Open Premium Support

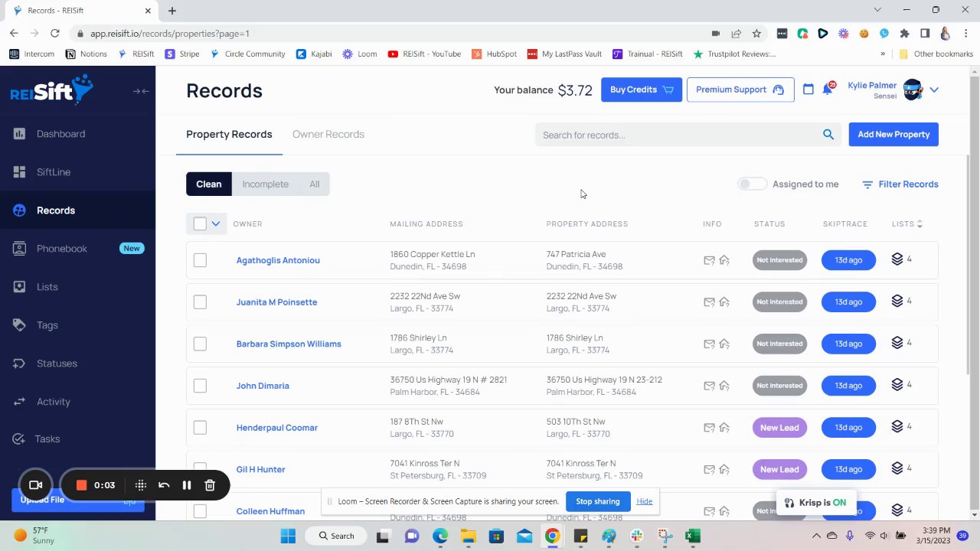pyautogui.click(x=740, y=90)
